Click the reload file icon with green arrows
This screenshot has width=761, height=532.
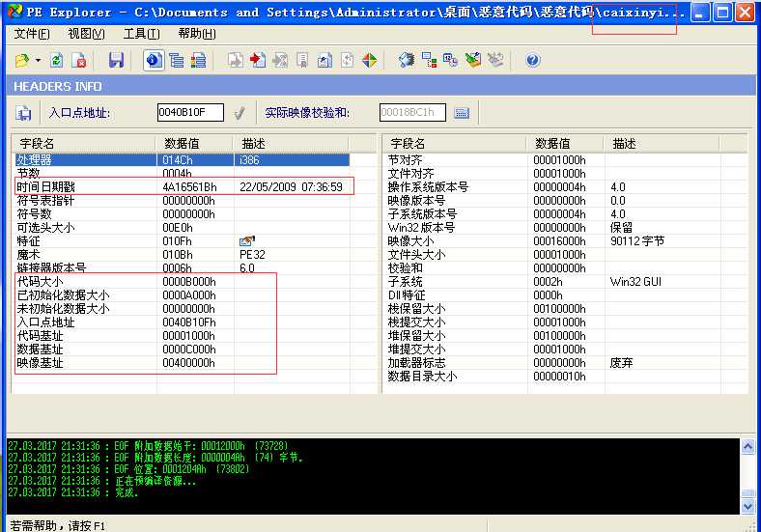point(57,60)
